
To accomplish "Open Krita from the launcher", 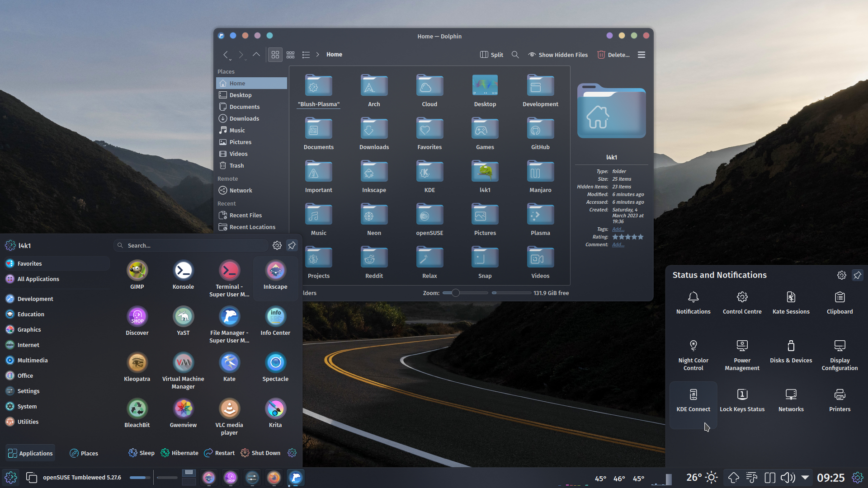I will (x=275, y=413).
